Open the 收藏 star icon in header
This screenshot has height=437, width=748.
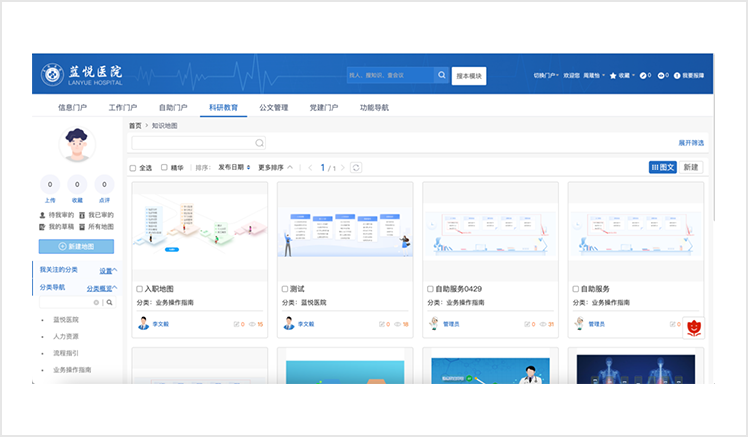tap(614, 75)
